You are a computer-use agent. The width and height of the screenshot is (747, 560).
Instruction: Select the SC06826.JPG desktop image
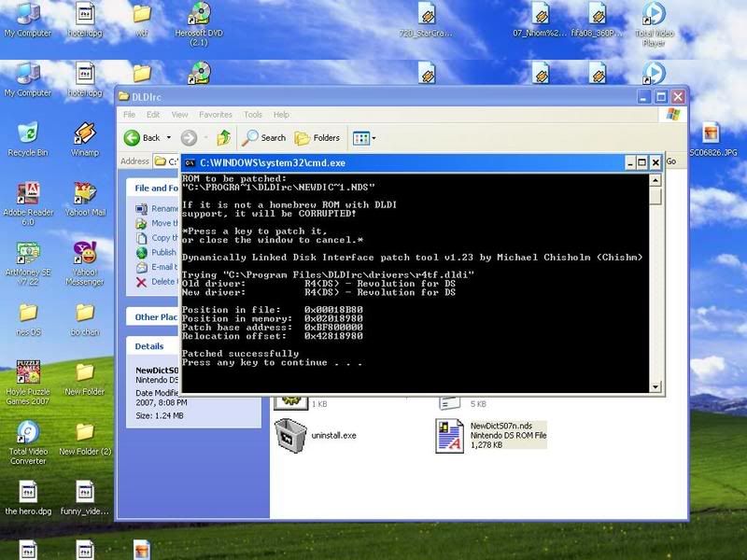[x=713, y=139]
